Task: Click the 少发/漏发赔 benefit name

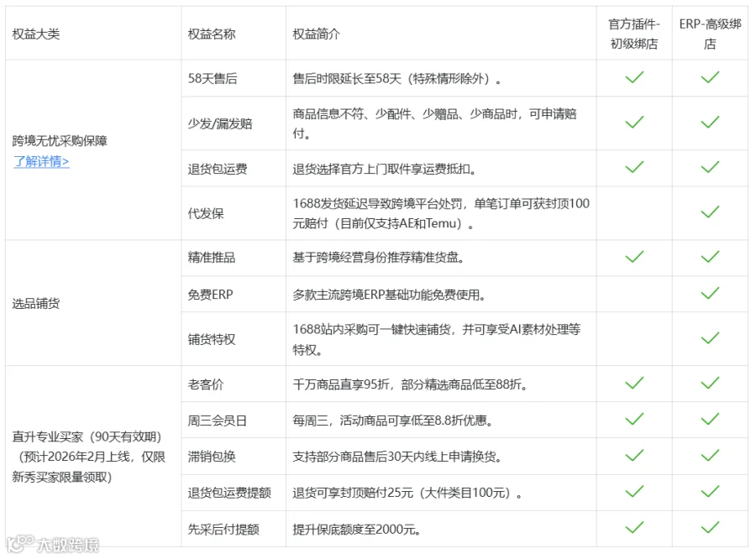Action: click(x=220, y=123)
